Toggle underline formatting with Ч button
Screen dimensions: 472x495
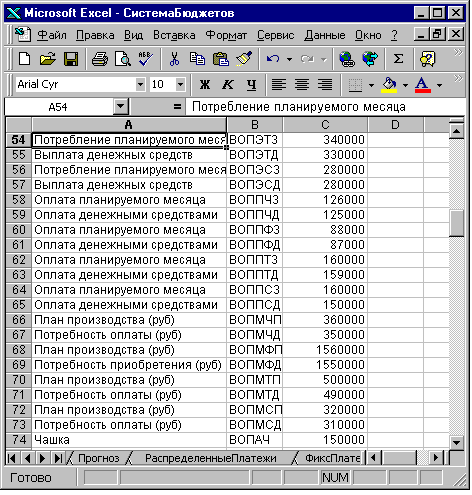pos(252,85)
